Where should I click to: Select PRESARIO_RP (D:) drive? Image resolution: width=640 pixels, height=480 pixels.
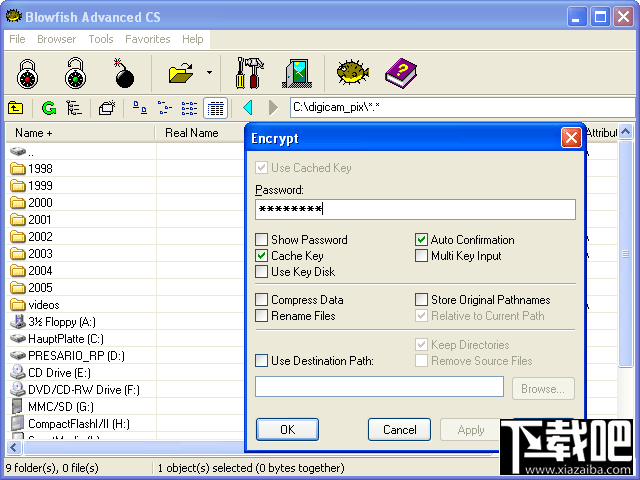[68, 356]
